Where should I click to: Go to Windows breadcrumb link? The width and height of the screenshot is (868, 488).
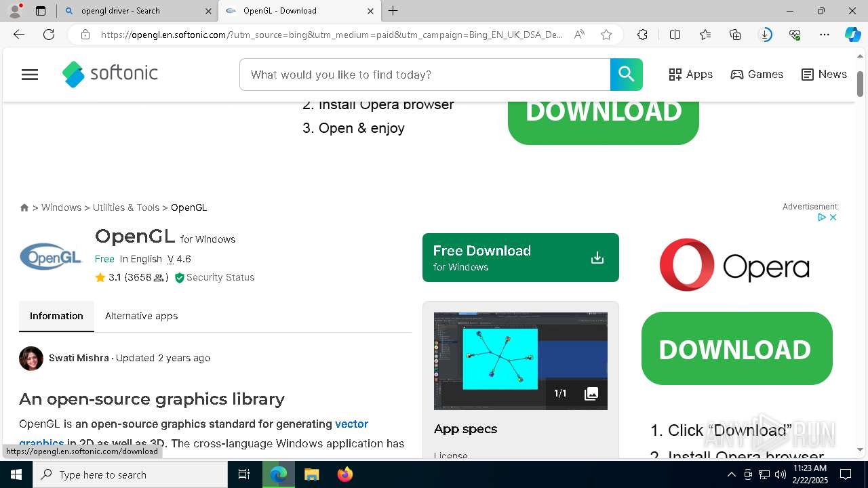click(61, 207)
